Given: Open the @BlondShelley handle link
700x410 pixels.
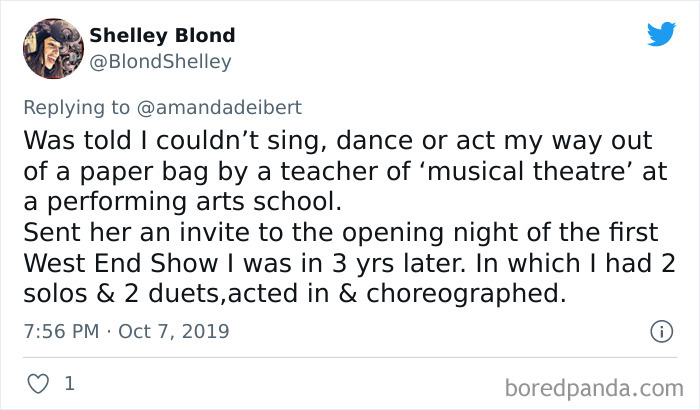Looking at the screenshot, I should pyautogui.click(x=160, y=62).
